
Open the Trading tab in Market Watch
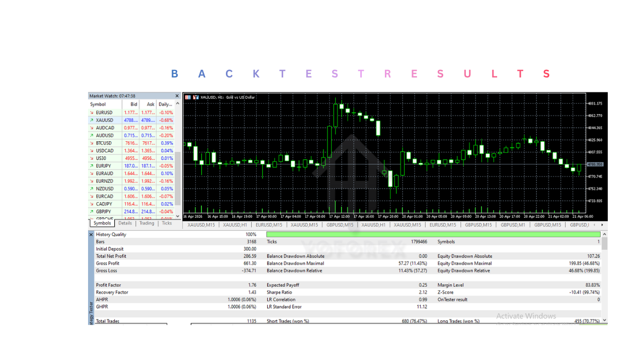click(x=146, y=223)
